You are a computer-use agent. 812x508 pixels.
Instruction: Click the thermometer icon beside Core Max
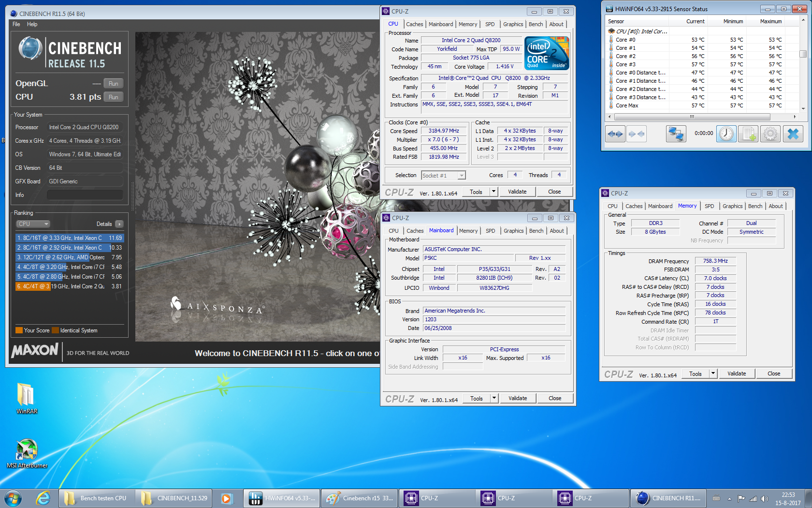[611, 105]
